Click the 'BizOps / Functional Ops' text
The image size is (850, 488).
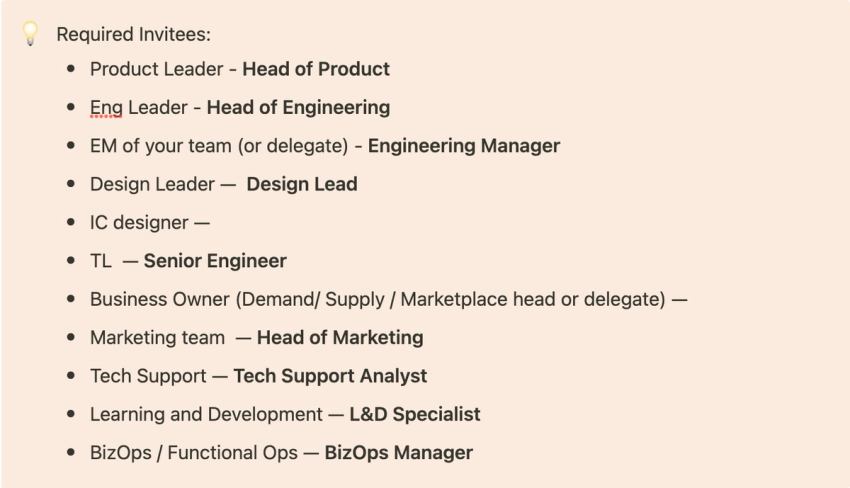(x=194, y=453)
